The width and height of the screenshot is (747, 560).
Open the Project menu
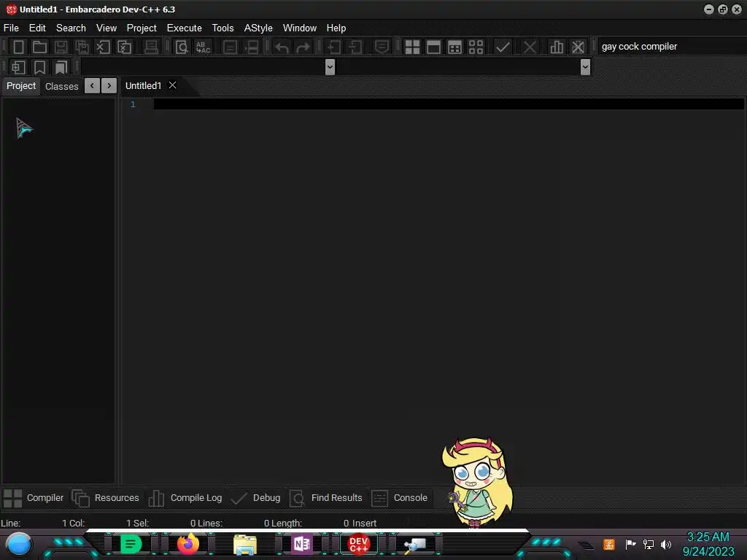(142, 28)
